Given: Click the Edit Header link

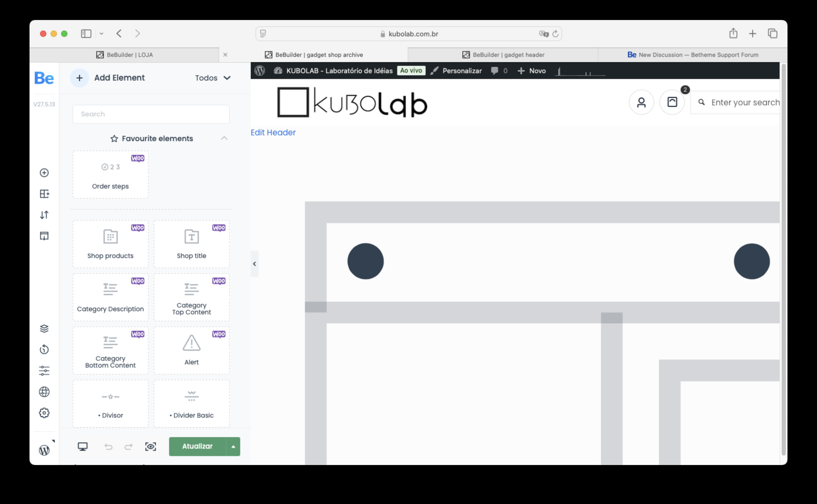Looking at the screenshot, I should (273, 133).
